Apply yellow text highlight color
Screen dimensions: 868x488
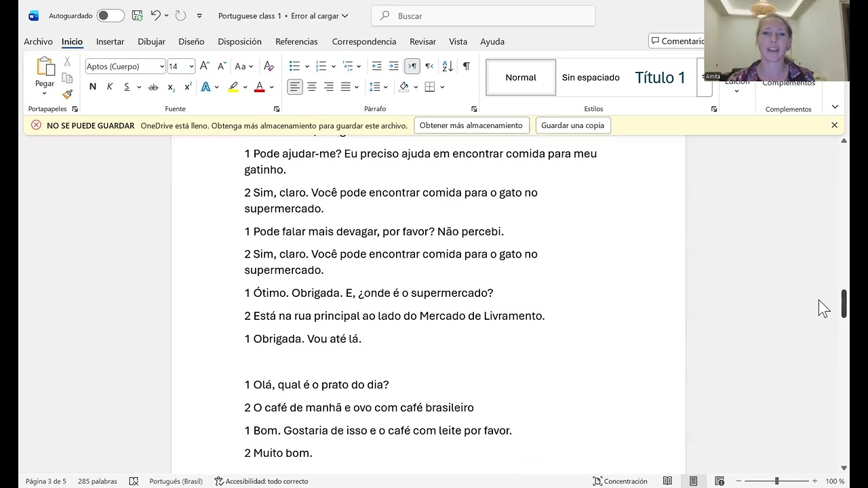[233, 87]
